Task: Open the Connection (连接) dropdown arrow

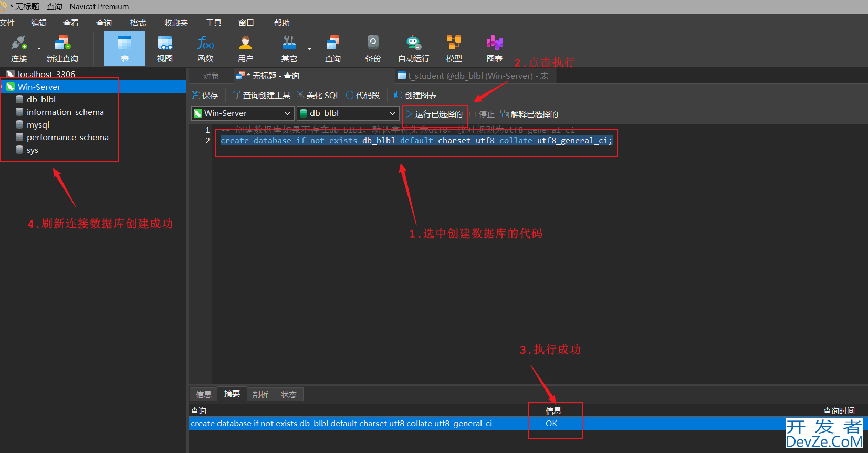Action: click(39, 49)
